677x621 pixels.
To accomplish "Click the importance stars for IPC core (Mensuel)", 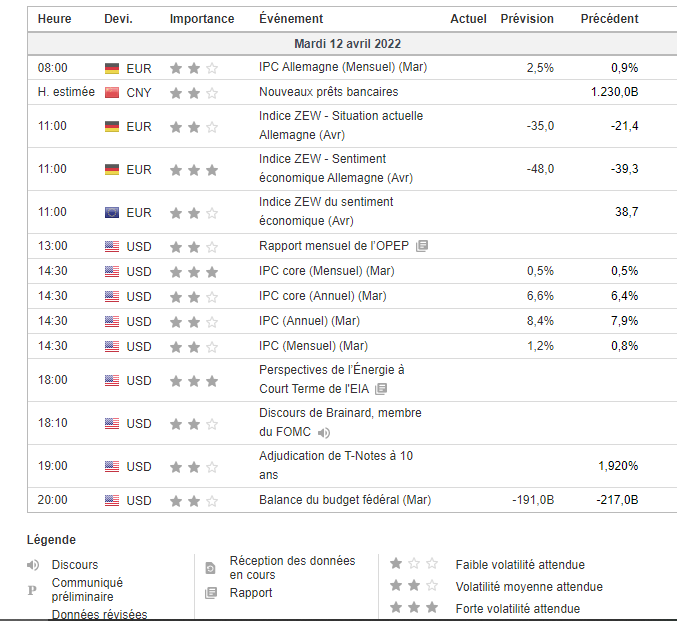I will [x=193, y=272].
